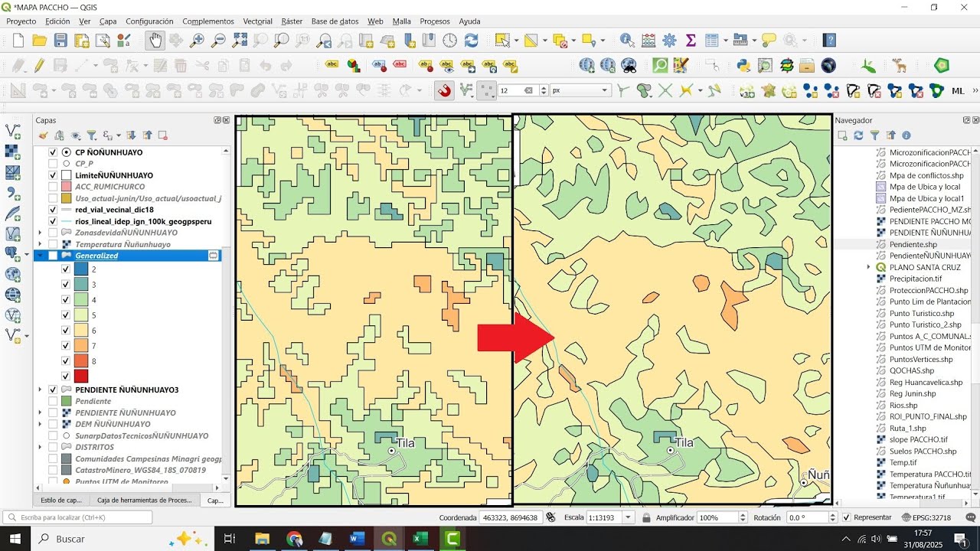Select the Zoom Out magnifier tool
The image size is (980, 551).
coord(219,41)
